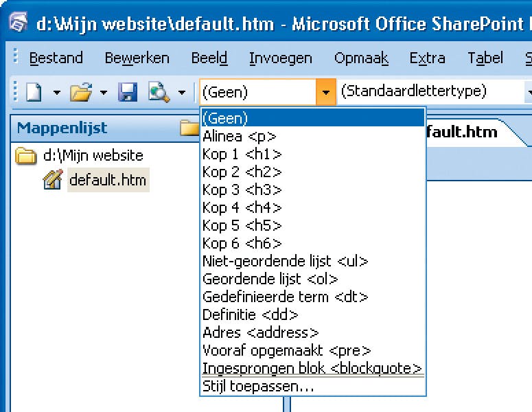Open the Opmaak menu
The image size is (532, 412).
tap(360, 58)
